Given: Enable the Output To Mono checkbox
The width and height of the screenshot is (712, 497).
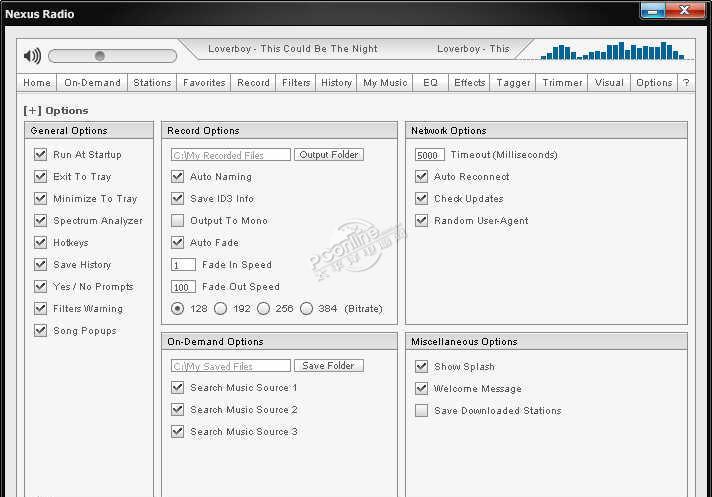Looking at the screenshot, I should (178, 221).
